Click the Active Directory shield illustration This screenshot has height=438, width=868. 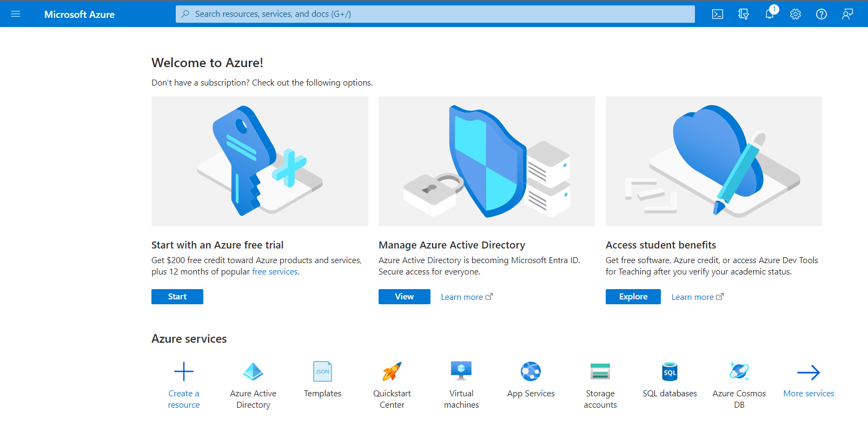[487, 161]
